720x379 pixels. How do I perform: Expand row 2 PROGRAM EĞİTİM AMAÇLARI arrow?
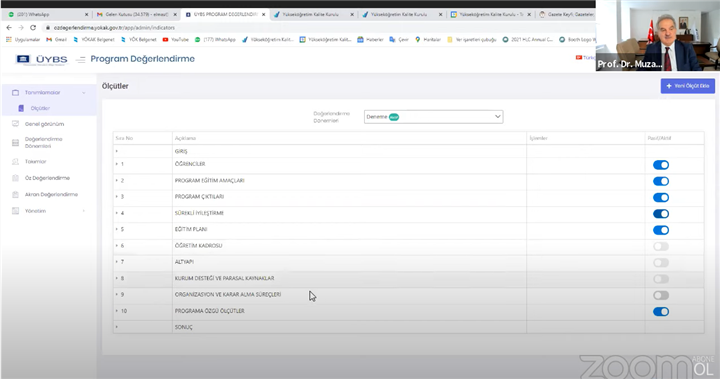click(117, 181)
